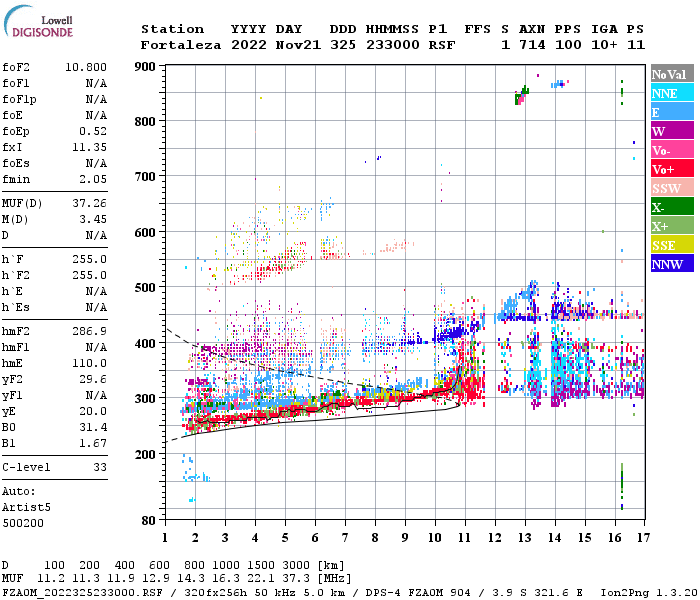
Task: Select the SSE yellow legend swatch
Action: coord(672,245)
